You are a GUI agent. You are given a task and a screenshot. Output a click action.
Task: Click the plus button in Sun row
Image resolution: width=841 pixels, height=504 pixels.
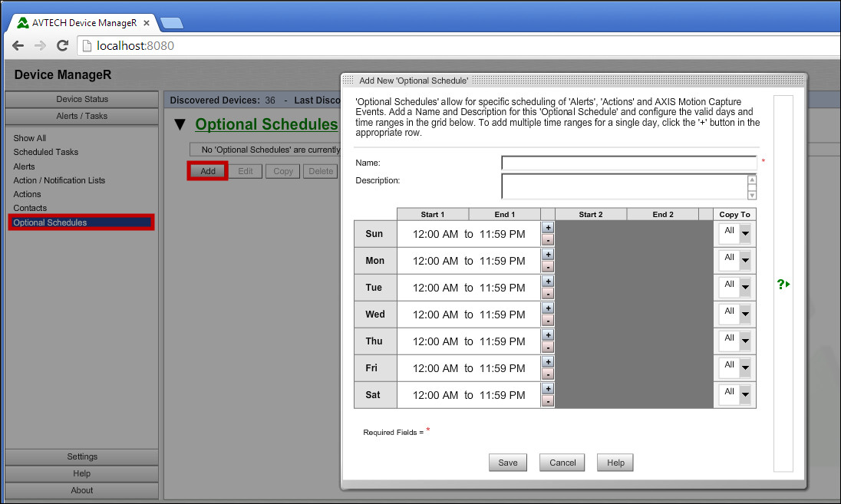[x=548, y=228]
